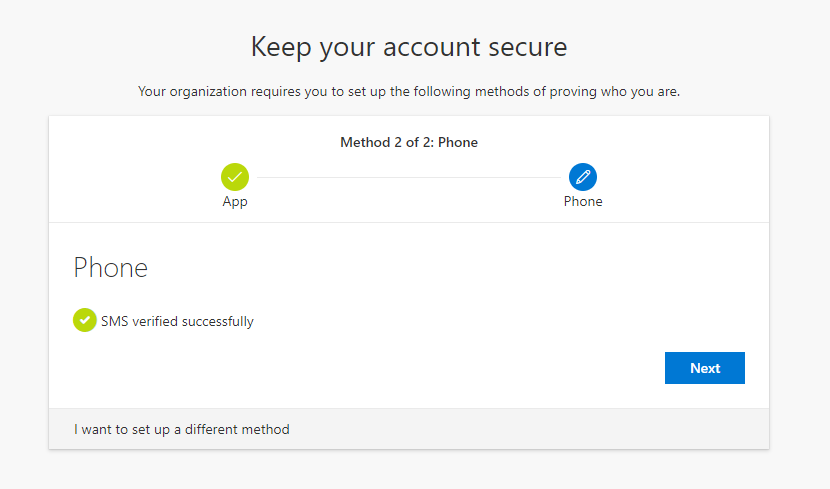This screenshot has width=830, height=489.
Task: Open 'I want to set up a different method'
Action: (x=182, y=429)
